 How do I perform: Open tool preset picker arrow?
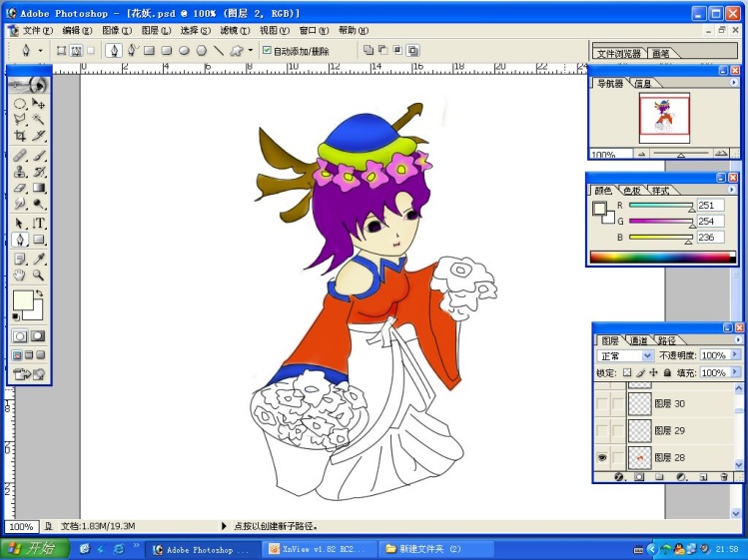41,50
